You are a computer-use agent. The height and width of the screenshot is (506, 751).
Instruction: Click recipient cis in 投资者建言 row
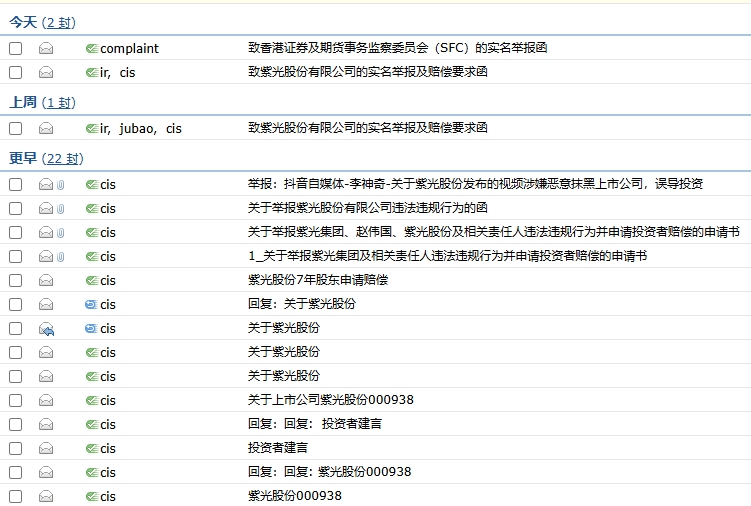108,448
